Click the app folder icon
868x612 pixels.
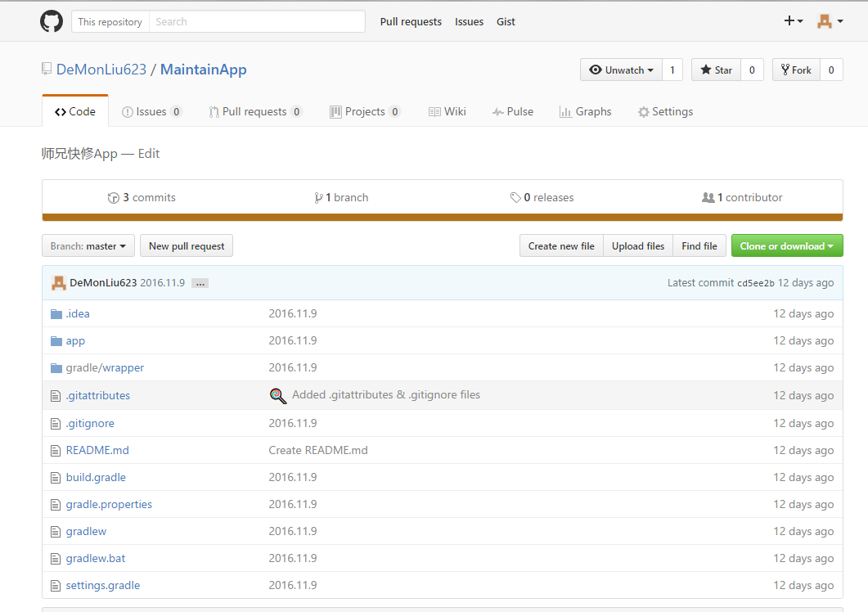pyautogui.click(x=56, y=341)
